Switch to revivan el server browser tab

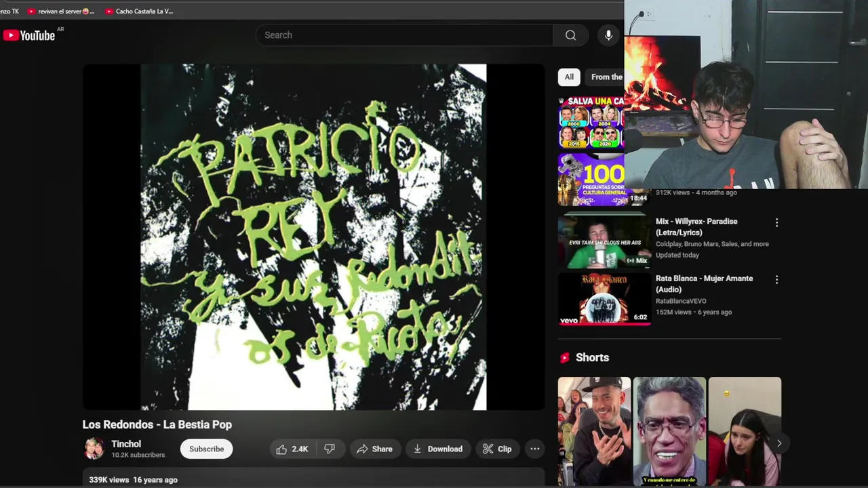coord(61,11)
